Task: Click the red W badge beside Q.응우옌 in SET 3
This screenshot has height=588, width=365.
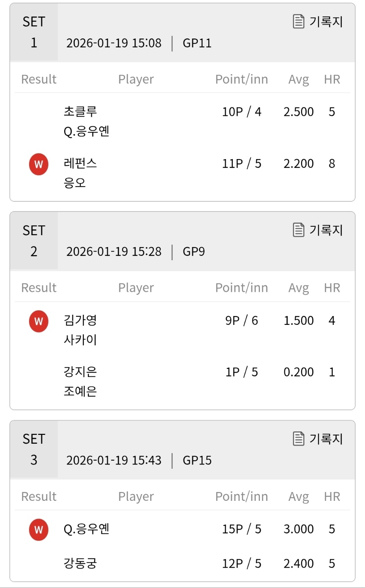Action: coord(38,530)
